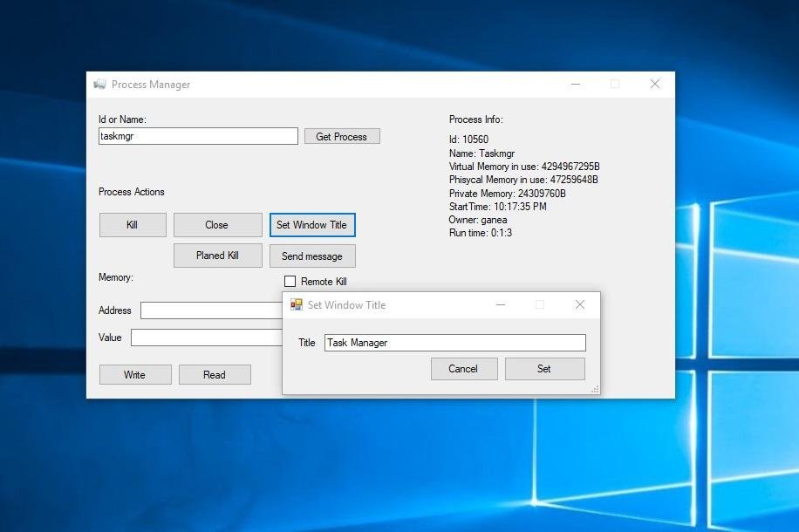Close the Process Manager window
Screen dimensions: 799x532
coord(655,84)
